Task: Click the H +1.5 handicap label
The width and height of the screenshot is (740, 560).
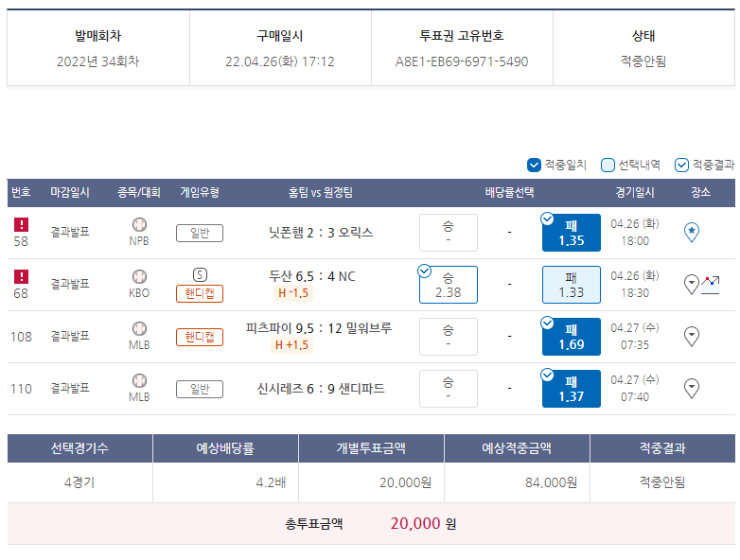Action: click(x=291, y=345)
